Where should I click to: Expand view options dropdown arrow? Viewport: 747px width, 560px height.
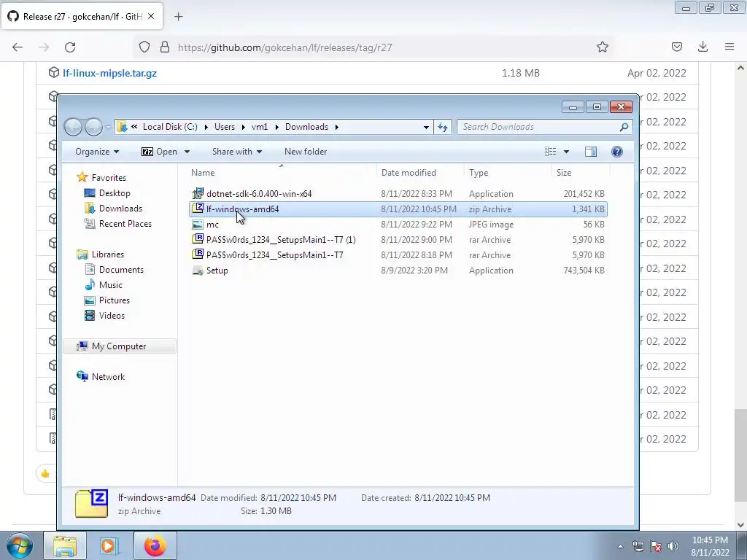(x=566, y=152)
